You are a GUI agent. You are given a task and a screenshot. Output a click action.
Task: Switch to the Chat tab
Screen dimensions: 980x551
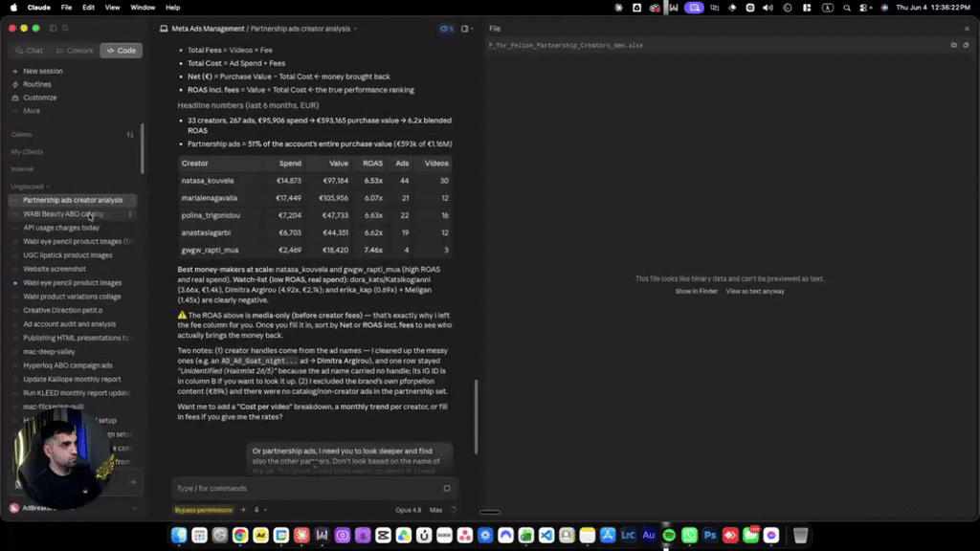tap(30, 51)
